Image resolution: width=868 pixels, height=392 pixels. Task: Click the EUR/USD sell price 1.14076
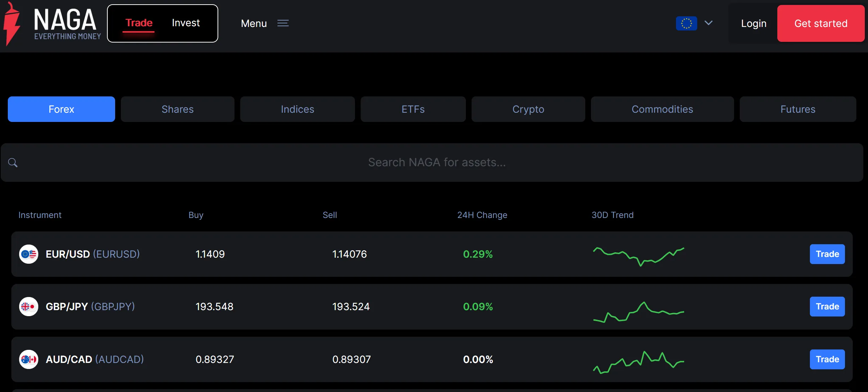pos(349,254)
